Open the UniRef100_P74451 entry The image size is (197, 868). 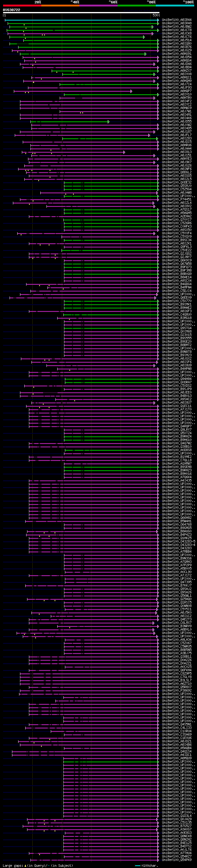[x=177, y=200]
